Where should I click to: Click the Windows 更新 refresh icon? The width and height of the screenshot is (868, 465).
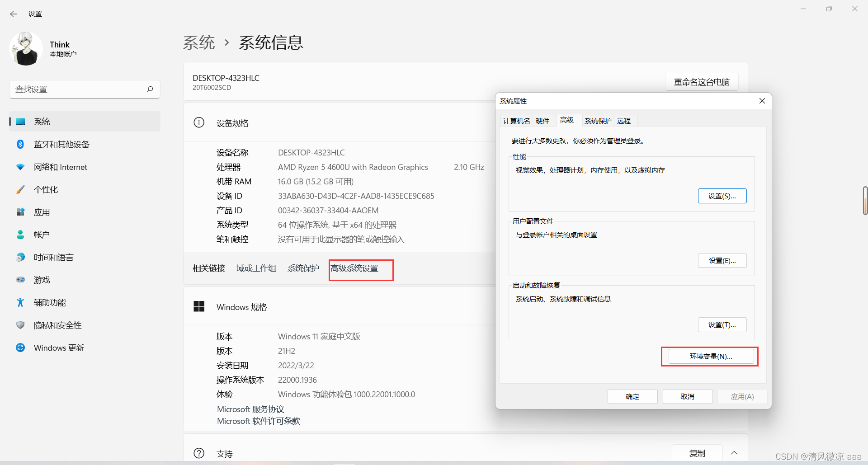pos(20,348)
